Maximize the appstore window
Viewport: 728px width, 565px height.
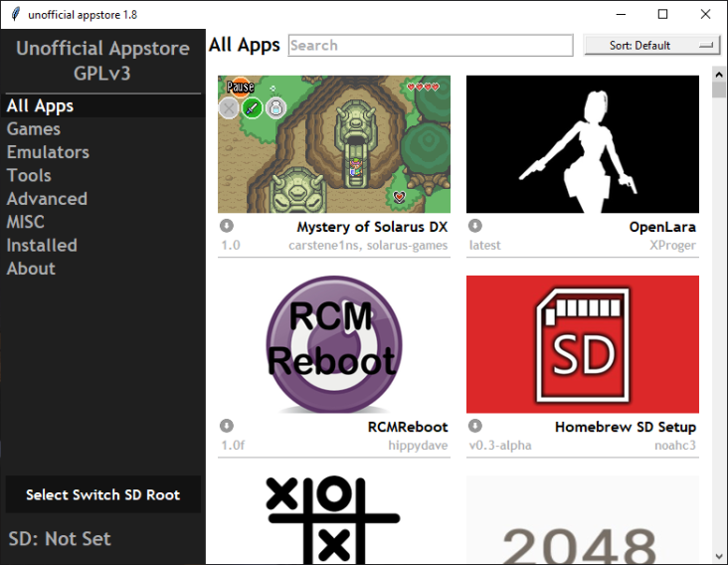tap(662, 14)
